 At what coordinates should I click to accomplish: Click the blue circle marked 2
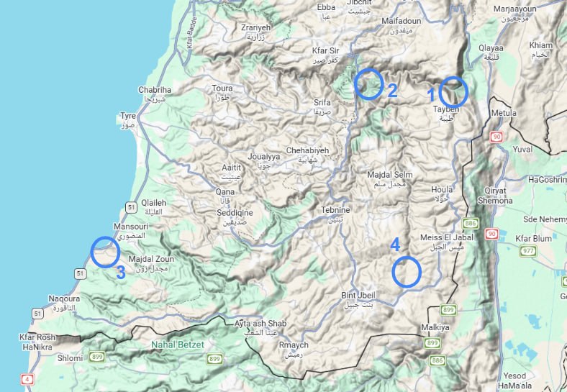[x=368, y=84]
